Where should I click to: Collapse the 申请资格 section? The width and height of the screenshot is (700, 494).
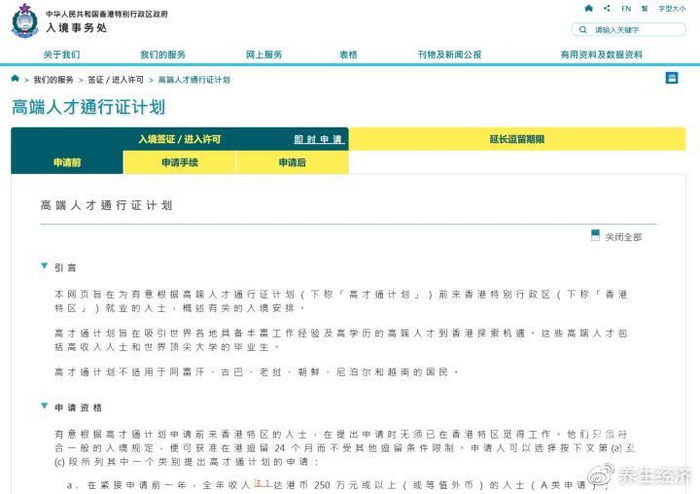point(44,406)
